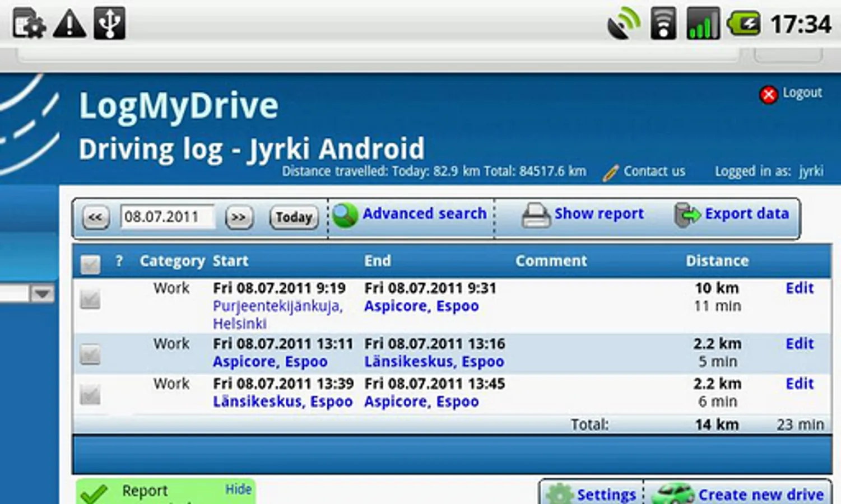Jump to Today's drives

[294, 217]
